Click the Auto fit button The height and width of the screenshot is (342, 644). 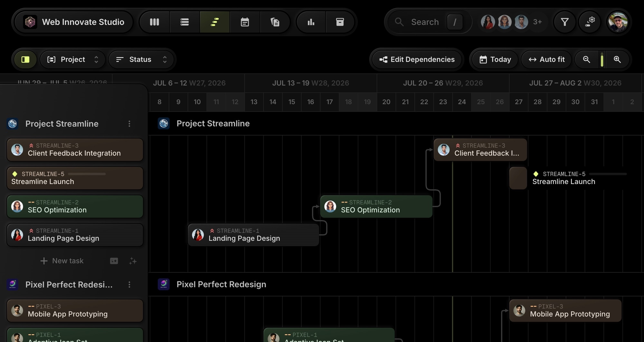click(x=546, y=59)
